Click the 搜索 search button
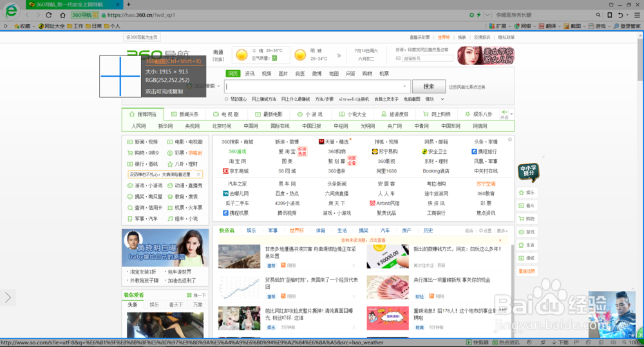The width and height of the screenshot is (644, 347). (x=429, y=86)
